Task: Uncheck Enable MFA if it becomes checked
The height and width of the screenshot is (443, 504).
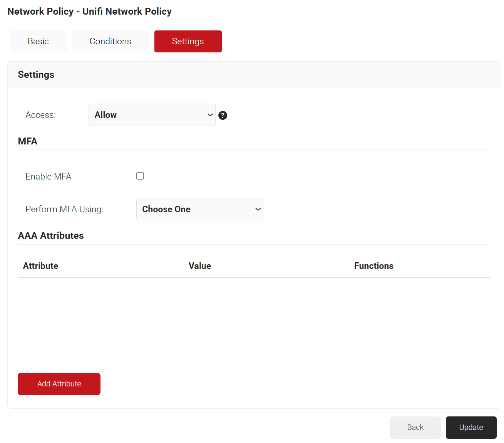Action: tap(140, 175)
